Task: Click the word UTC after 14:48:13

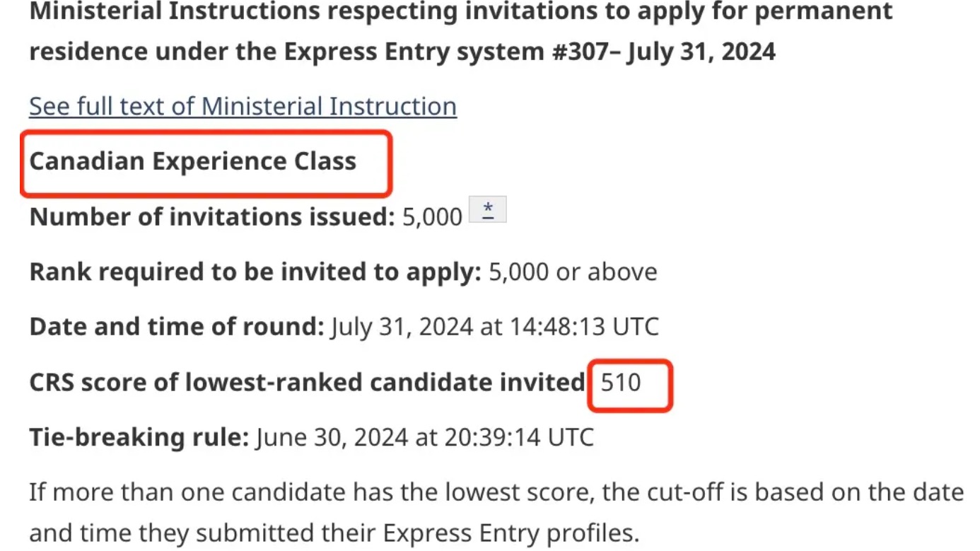Action: click(635, 327)
